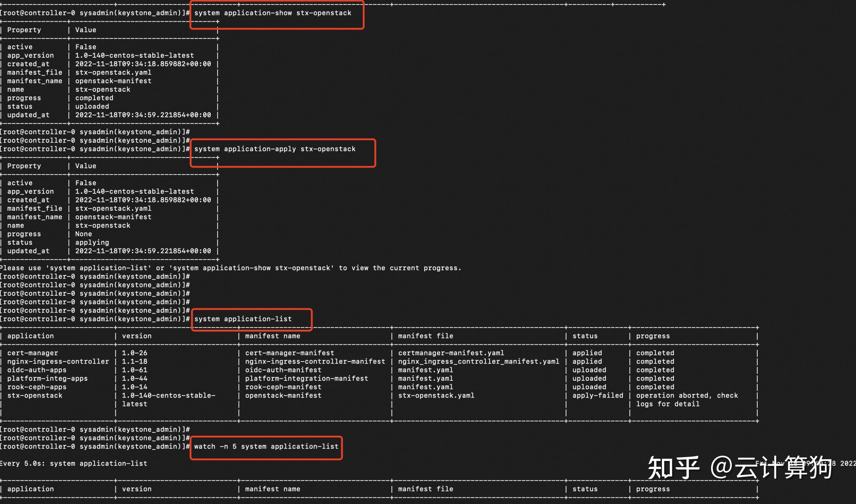
Task: Click 'Every 5.0s: system application-list' header line
Action: (x=73, y=464)
